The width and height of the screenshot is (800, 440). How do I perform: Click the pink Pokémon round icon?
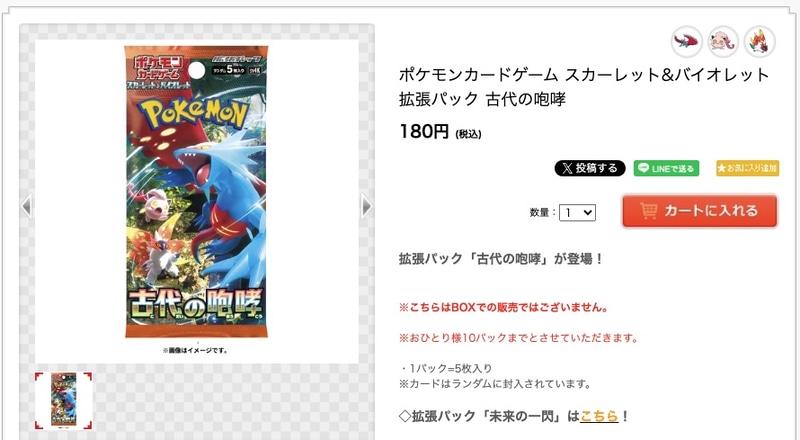pos(723,41)
